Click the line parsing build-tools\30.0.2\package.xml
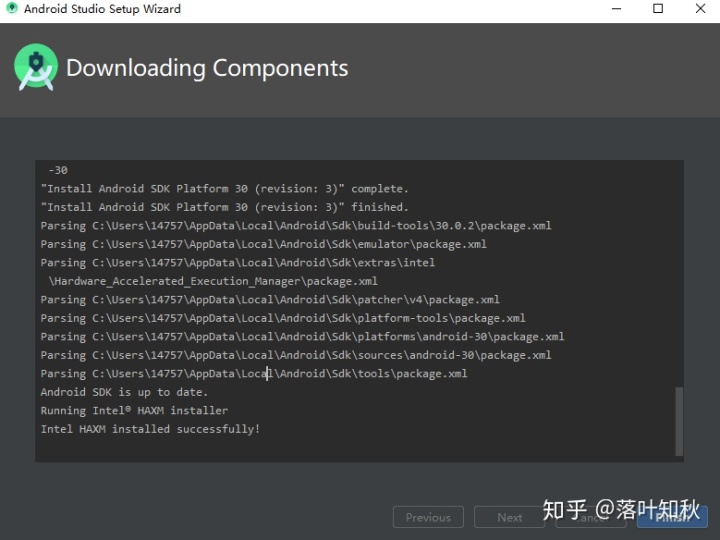 (296, 226)
